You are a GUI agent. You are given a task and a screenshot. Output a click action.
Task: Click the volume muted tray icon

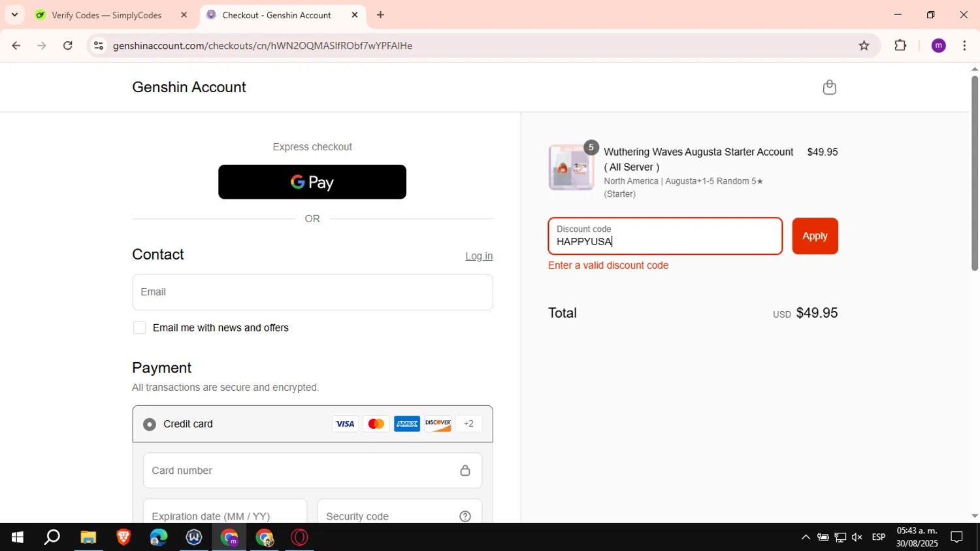coord(857,537)
